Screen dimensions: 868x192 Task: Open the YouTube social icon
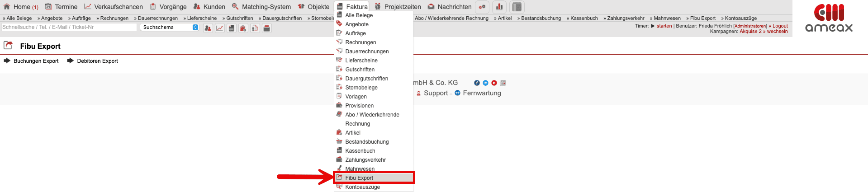click(494, 83)
